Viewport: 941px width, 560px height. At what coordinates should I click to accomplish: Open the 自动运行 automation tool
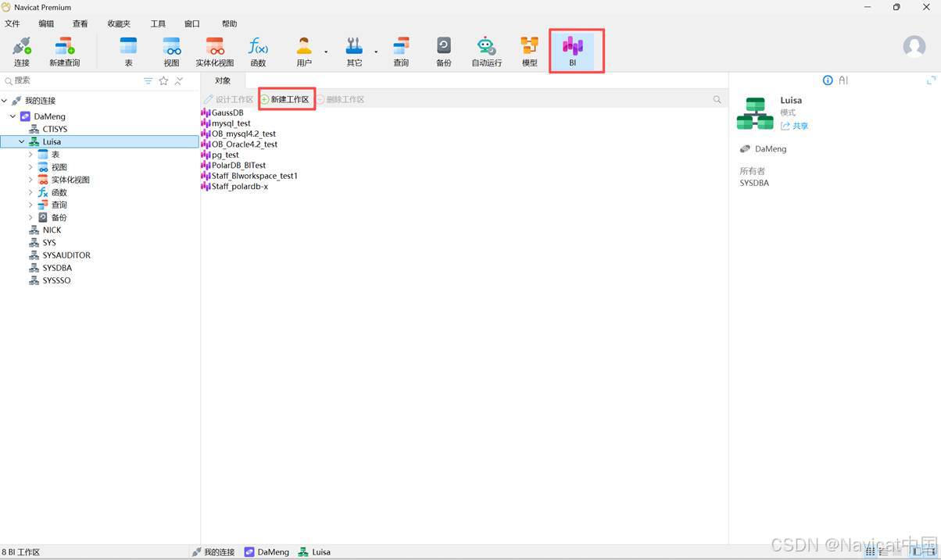tap(487, 52)
